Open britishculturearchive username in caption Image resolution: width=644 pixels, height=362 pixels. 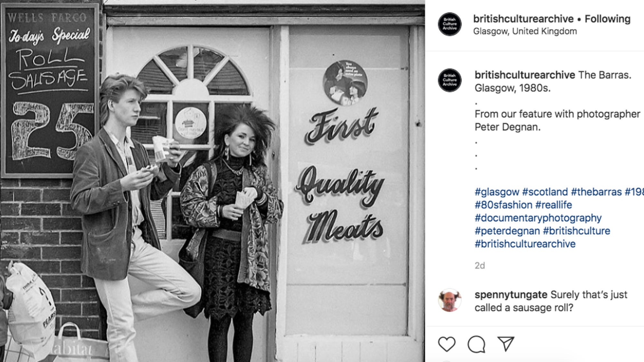coord(525,75)
